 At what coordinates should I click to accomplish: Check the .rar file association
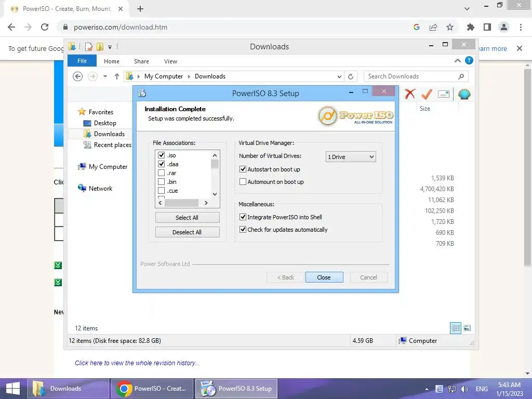(161, 172)
